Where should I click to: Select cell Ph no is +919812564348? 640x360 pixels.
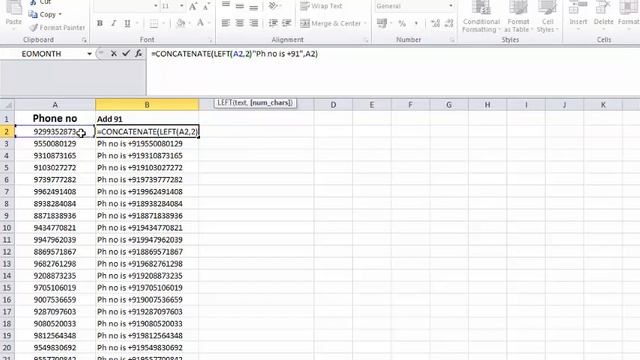pos(147,336)
